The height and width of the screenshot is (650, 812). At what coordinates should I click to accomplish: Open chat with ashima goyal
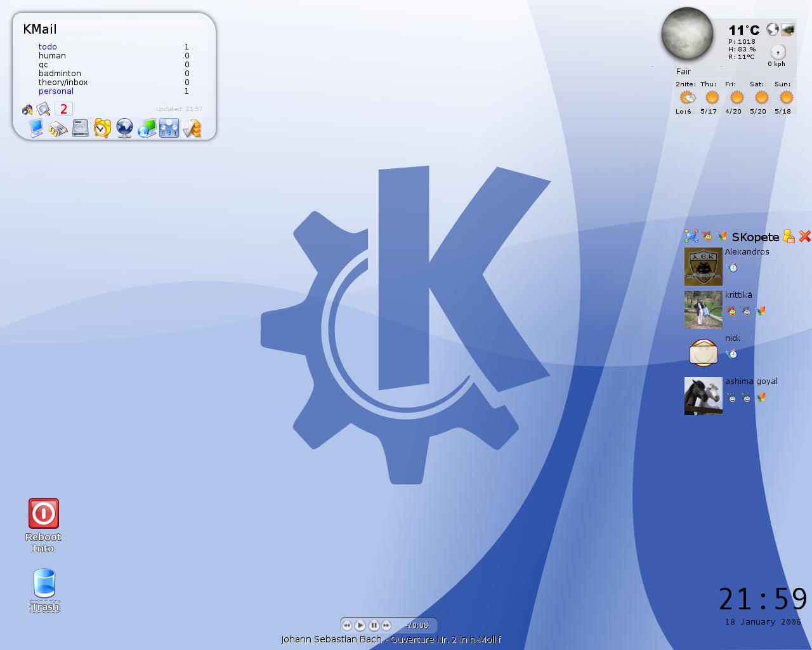[751, 381]
